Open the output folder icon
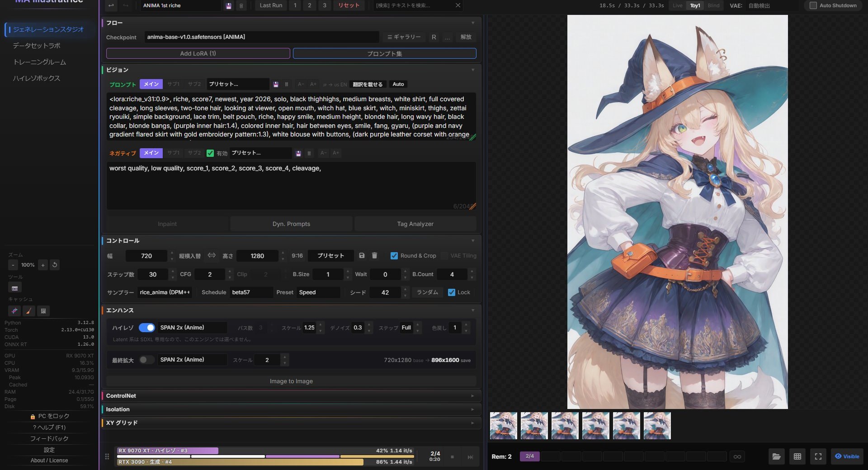Image resolution: width=868 pixels, height=470 pixels. coord(776,456)
